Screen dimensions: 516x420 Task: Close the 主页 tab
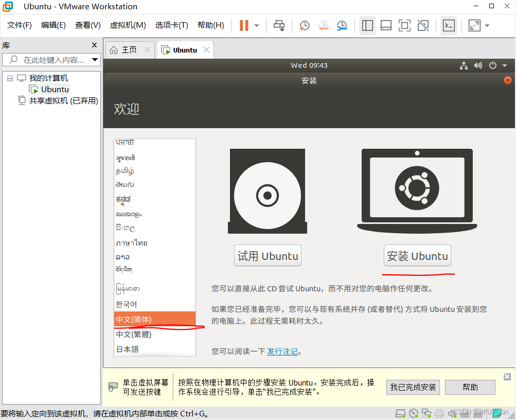click(x=148, y=50)
